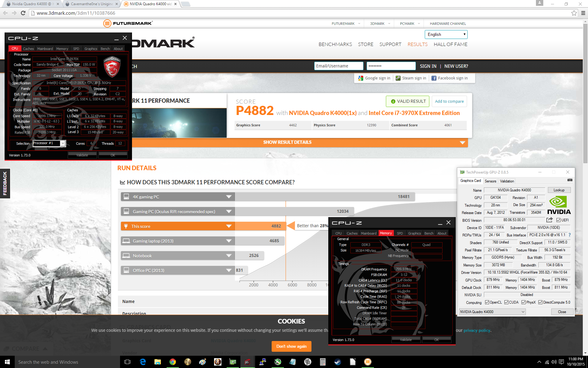This screenshot has width=588, height=368.
Task: Open File Explorer from the taskbar
Action: [x=158, y=362]
